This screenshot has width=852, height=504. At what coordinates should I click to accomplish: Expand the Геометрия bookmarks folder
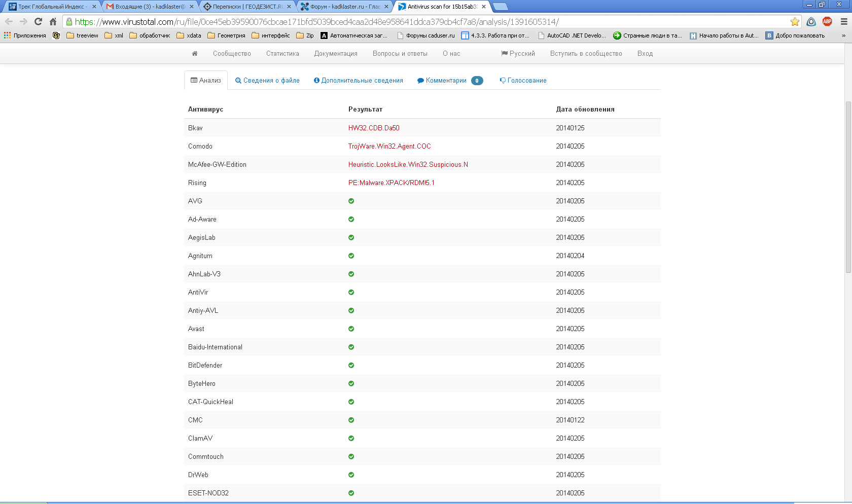click(226, 35)
